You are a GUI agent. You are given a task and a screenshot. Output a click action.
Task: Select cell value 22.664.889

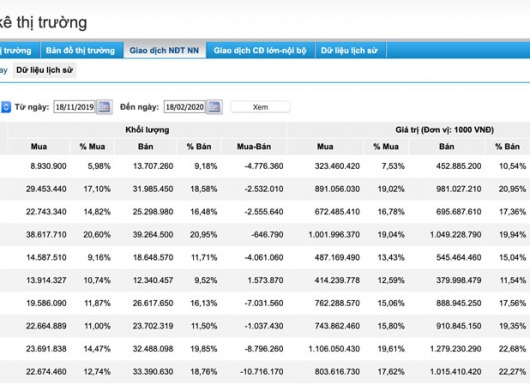coord(46,326)
